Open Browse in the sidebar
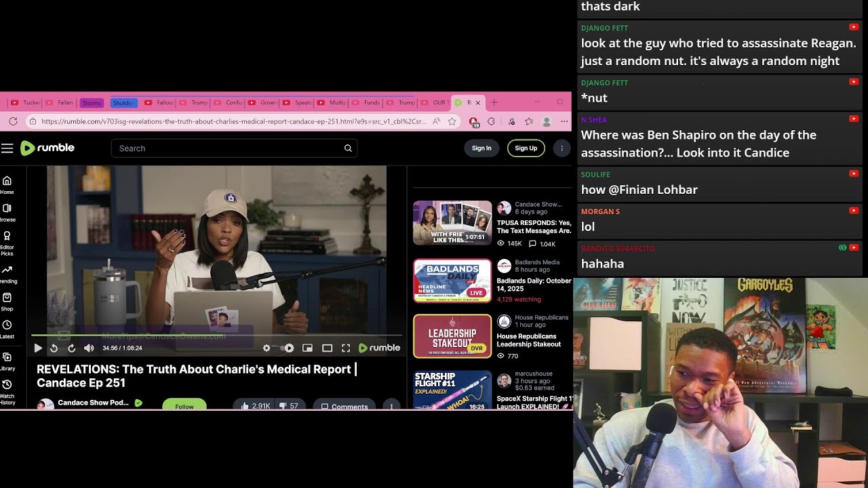 [x=7, y=213]
